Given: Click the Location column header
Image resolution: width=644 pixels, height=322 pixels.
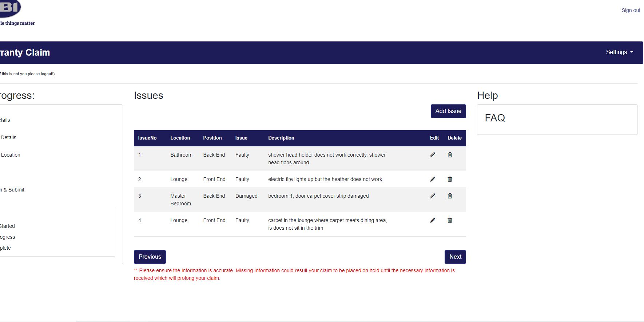Looking at the screenshot, I should click(x=180, y=138).
